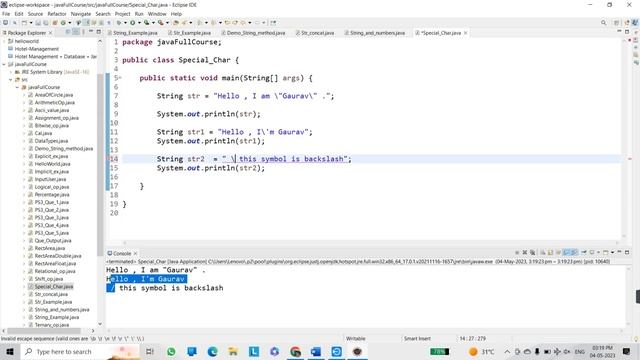The image size is (640, 360).
Task: Select Bitwise_op.java in Package Explorer
Action: pyautogui.click(x=51, y=125)
